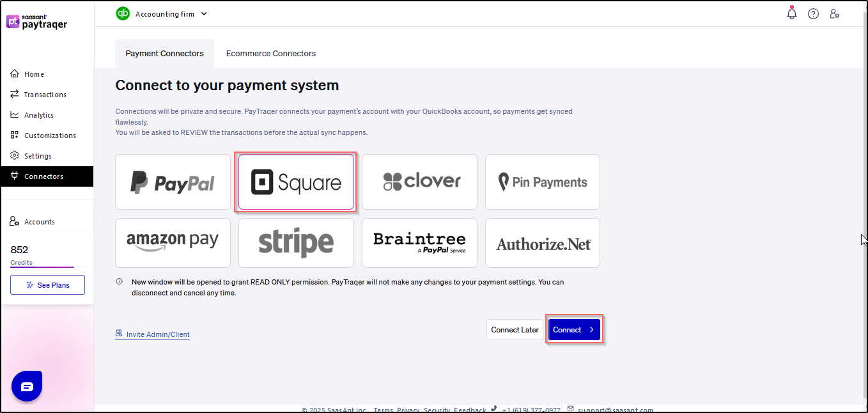This screenshot has height=413, width=868.
Task: Click the blue chat bubble widget
Action: click(x=27, y=386)
